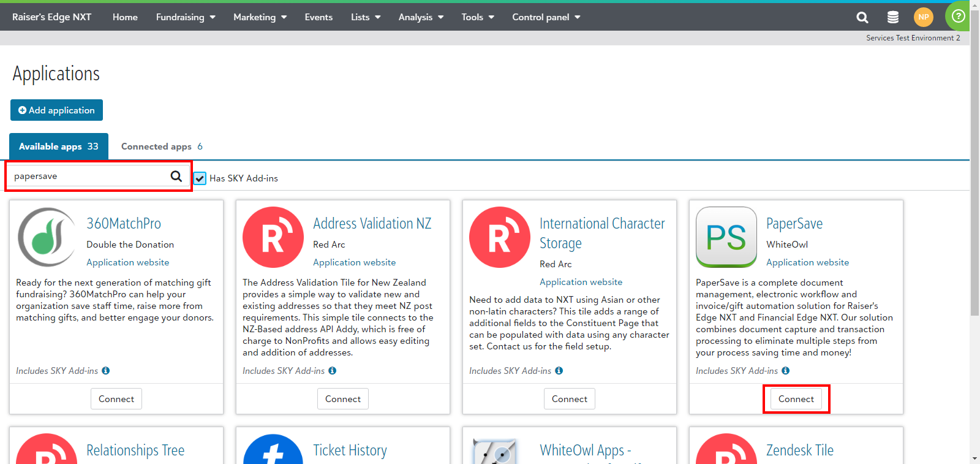This screenshot has width=980, height=464.
Task: Open the database stack icon in header
Action: 893,17
